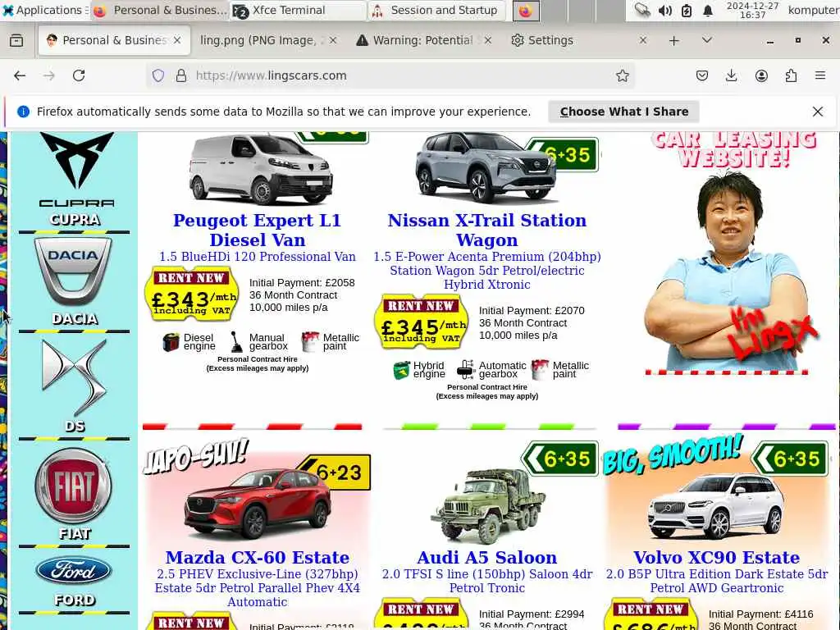Viewport: 840px width, 630px height.
Task: Bookmark this page with the star
Action: (622, 75)
